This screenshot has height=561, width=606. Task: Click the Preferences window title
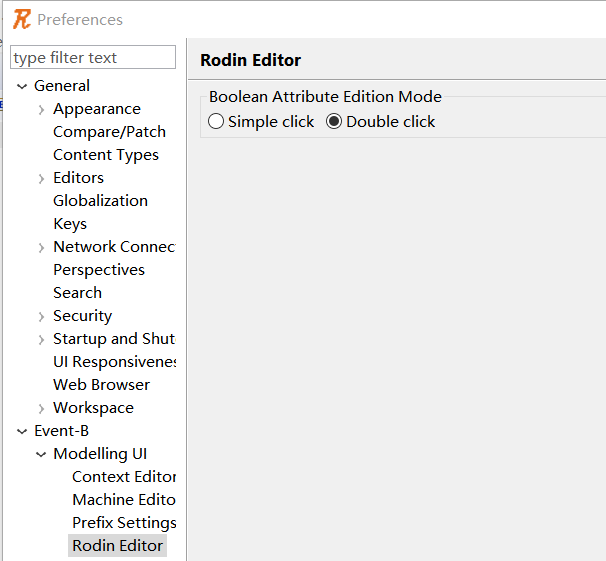point(80,20)
